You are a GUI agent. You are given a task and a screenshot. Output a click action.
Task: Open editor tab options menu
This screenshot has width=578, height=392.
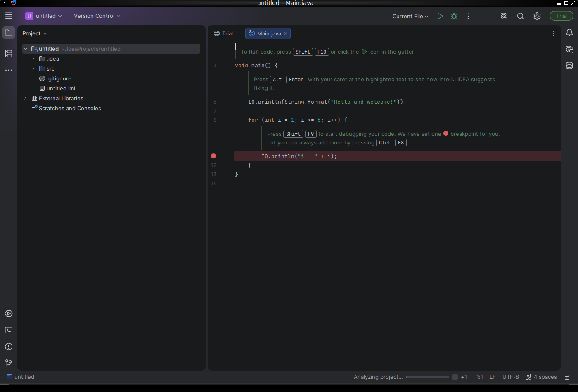553,33
